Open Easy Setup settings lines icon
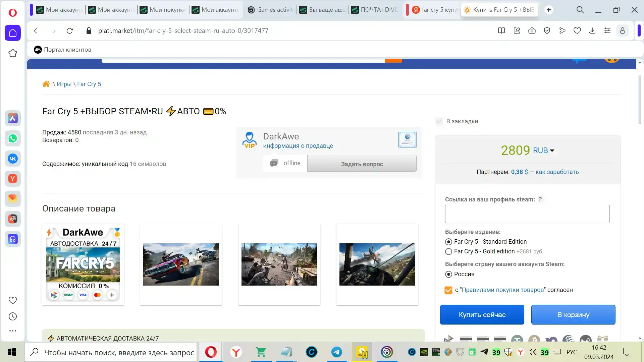This screenshot has width=644, height=362. pos(607,31)
